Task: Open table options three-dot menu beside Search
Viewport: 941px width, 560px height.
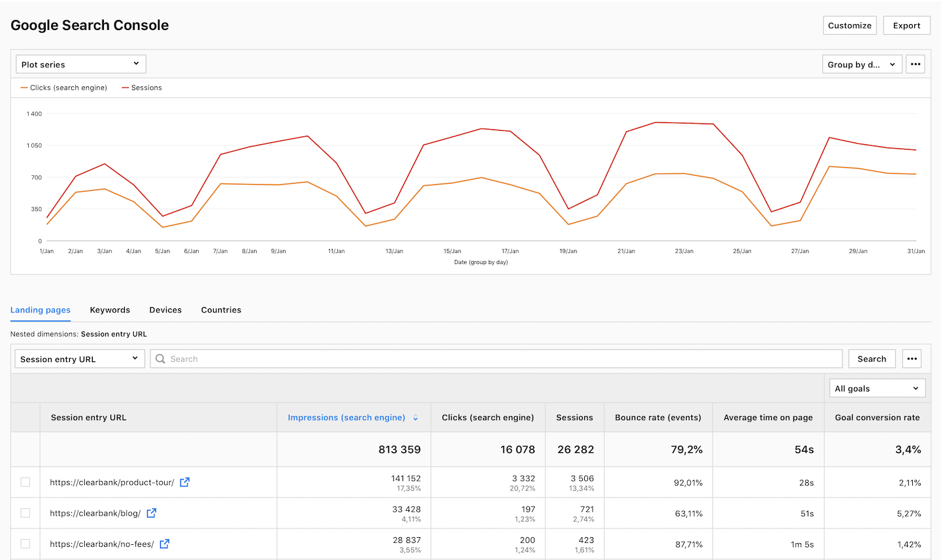Action: click(x=912, y=359)
